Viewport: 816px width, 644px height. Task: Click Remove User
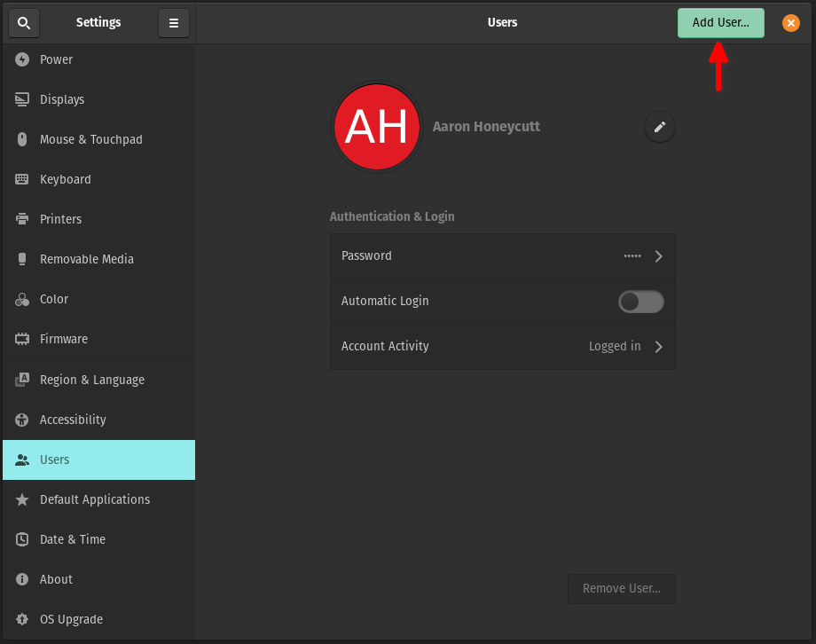pyautogui.click(x=621, y=588)
